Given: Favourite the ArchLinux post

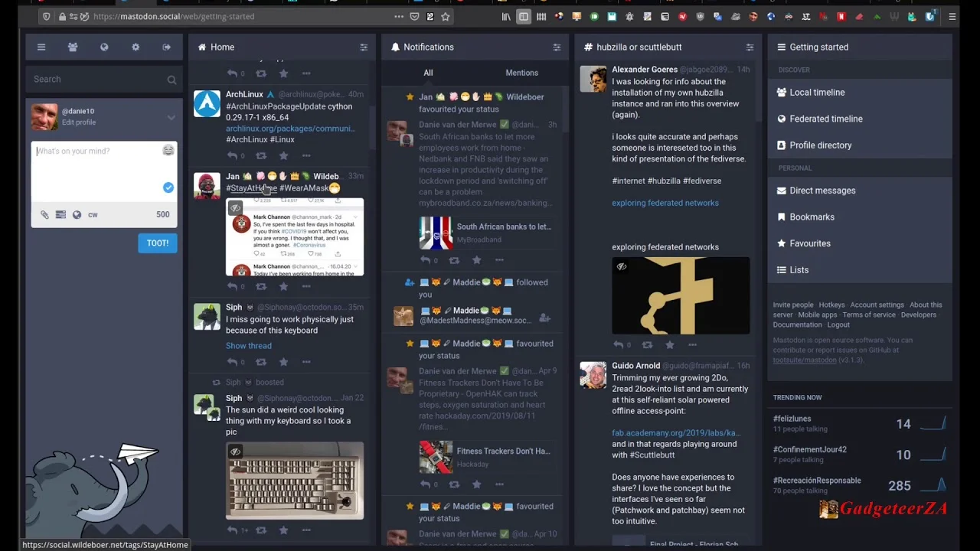Looking at the screenshot, I should [x=283, y=156].
